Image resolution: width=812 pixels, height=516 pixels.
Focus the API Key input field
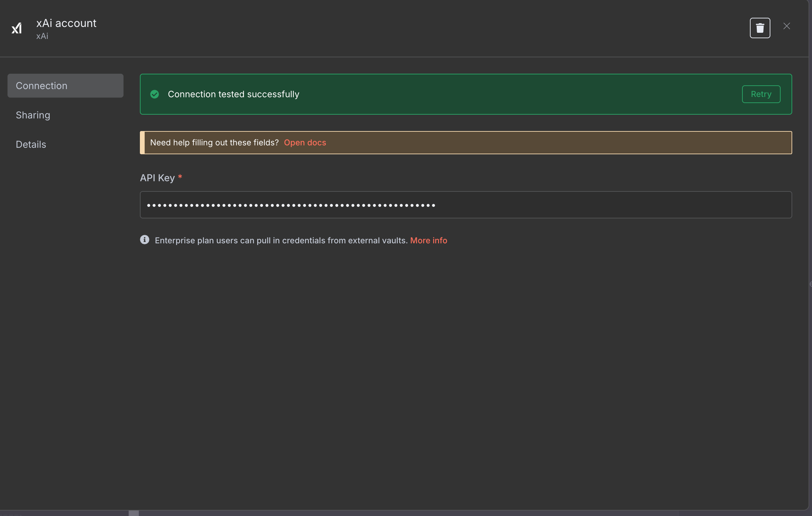pos(466,205)
